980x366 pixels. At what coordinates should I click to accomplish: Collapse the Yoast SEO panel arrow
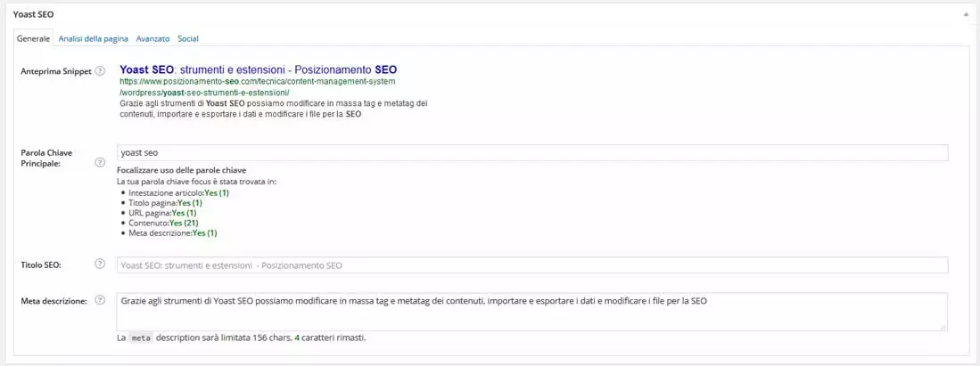coord(966,13)
